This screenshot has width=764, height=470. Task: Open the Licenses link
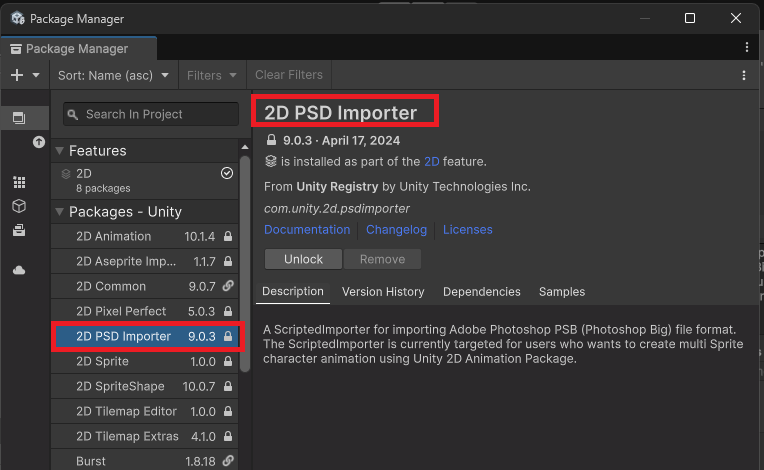point(468,230)
